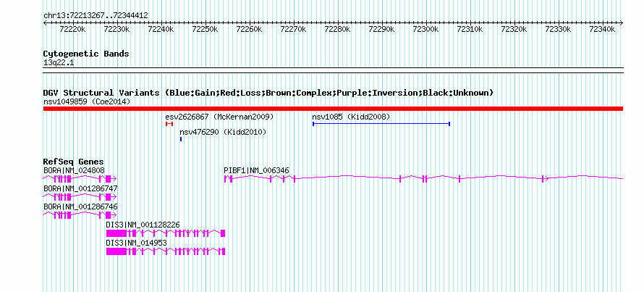Image resolution: width=644 pixels, height=292 pixels.
Task: Click the 72250k ruler tick label
Action: tap(205, 29)
